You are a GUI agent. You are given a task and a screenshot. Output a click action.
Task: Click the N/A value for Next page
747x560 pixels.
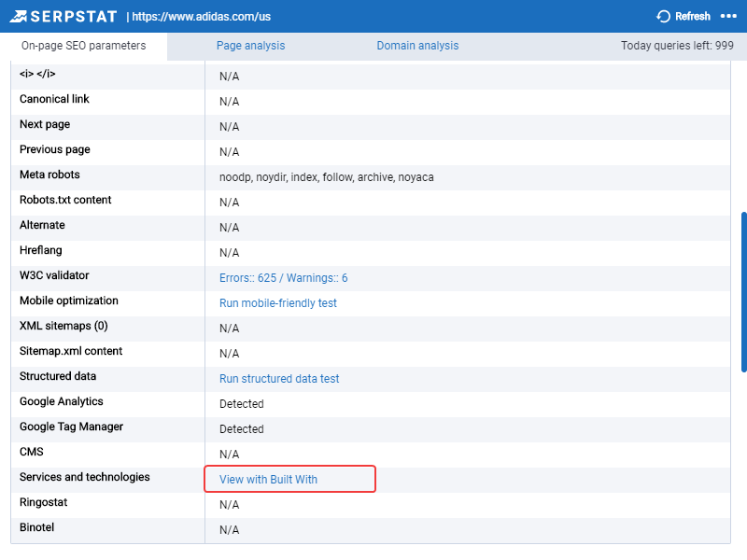229,127
